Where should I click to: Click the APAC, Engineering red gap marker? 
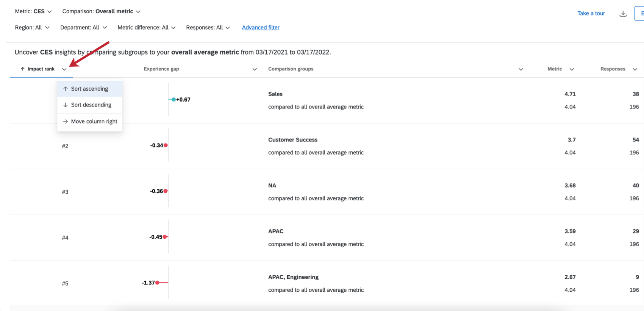[157, 283]
